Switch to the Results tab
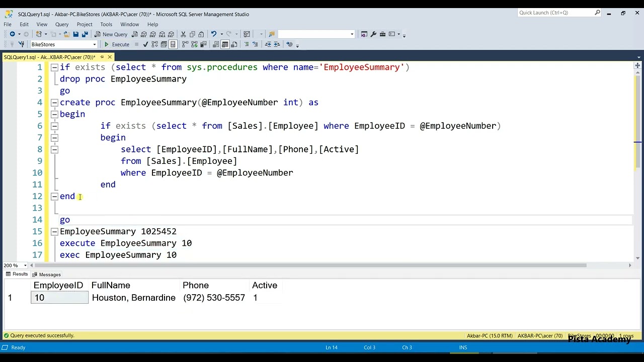This screenshot has height=362, width=644. 16,275
